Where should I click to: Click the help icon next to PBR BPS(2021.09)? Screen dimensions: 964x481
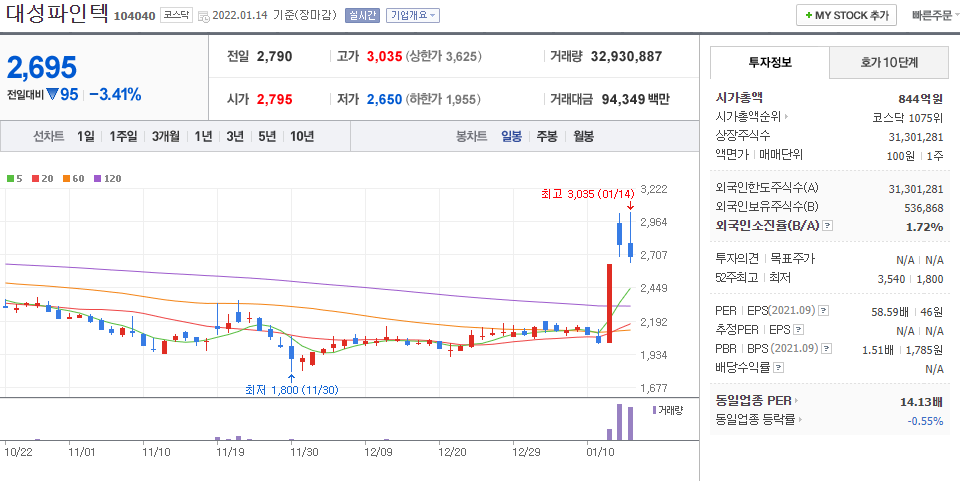pyautogui.click(x=827, y=349)
